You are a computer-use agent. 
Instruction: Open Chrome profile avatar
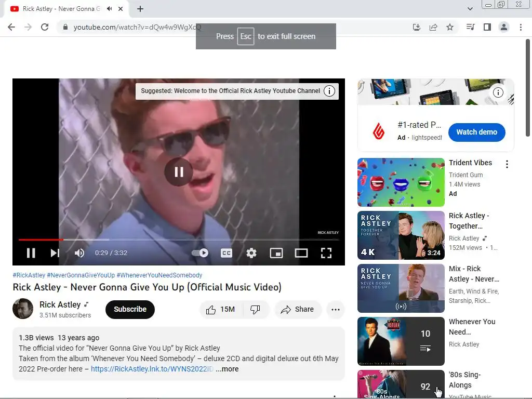point(504,27)
